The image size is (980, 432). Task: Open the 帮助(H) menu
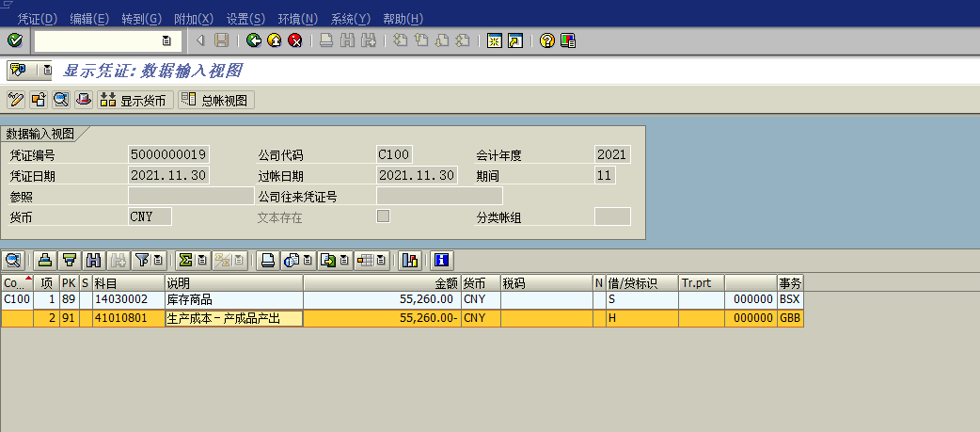(403, 19)
